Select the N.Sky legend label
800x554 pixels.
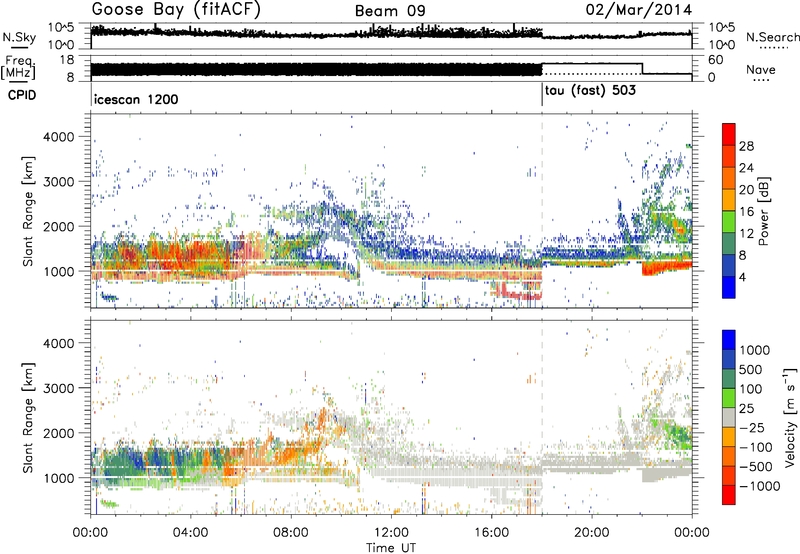click(19, 37)
